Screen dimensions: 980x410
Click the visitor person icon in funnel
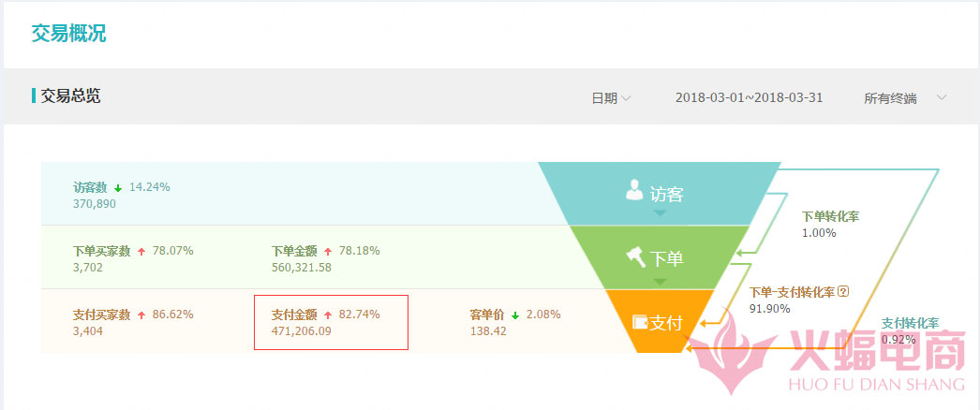pyautogui.click(x=635, y=191)
